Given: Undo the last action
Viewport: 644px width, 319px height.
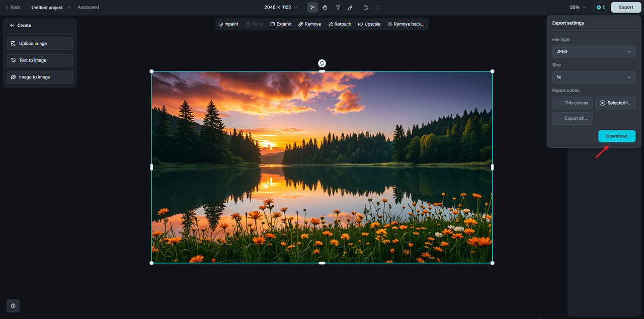Looking at the screenshot, I should point(366,8).
